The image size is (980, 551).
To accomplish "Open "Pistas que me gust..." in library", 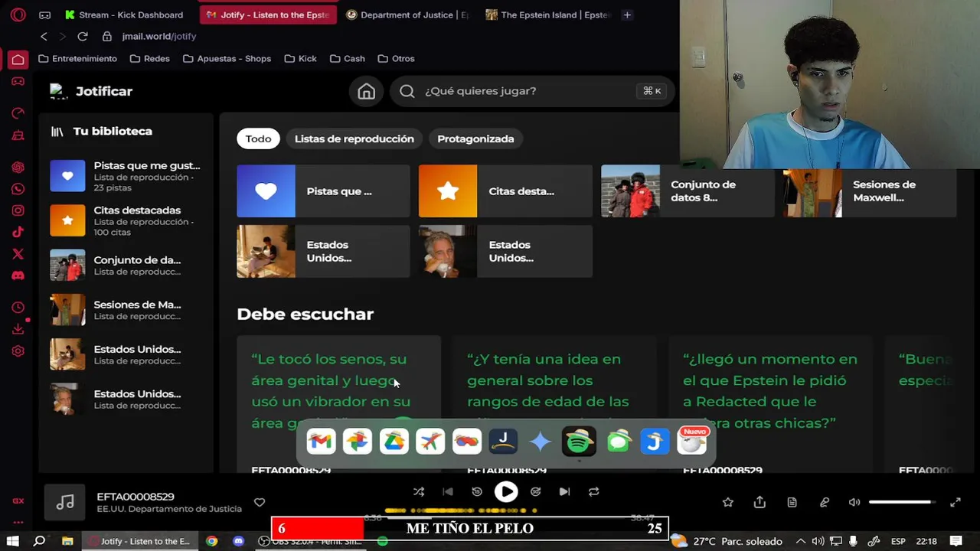I will coord(126,176).
